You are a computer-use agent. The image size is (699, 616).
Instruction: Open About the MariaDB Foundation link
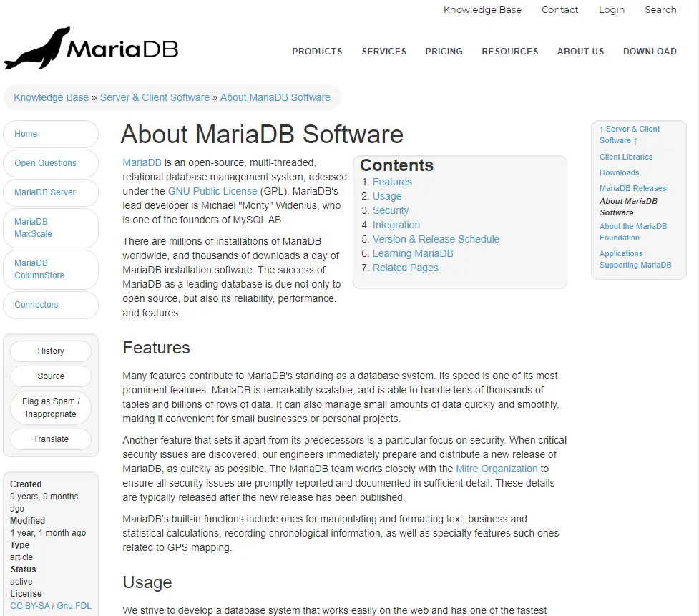pyautogui.click(x=633, y=232)
